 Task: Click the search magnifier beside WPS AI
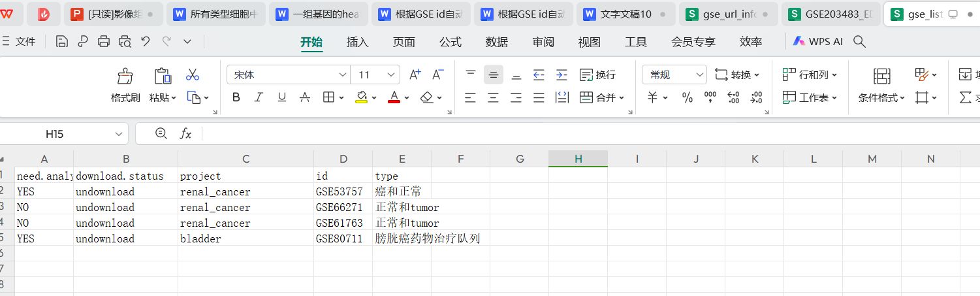[x=860, y=42]
